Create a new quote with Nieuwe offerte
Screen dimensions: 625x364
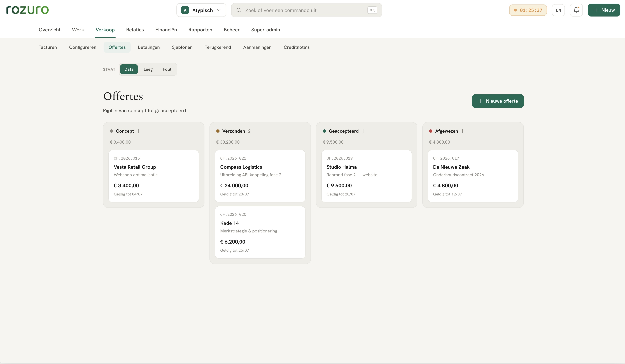point(498,101)
